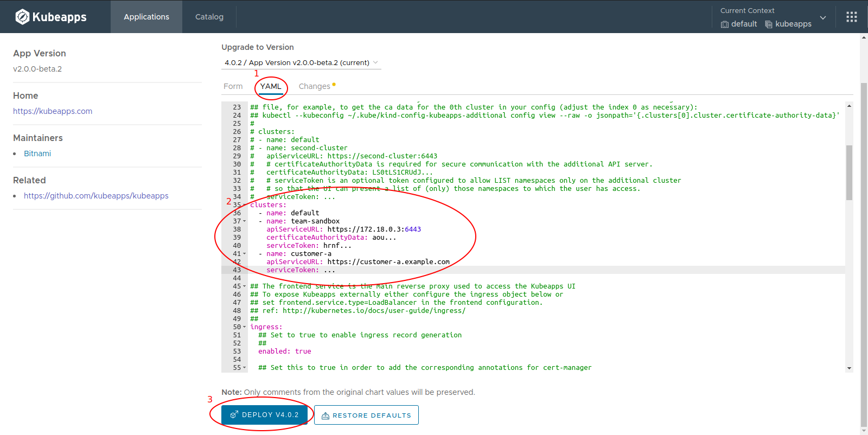Open the apps grid menu icon

[851, 17]
